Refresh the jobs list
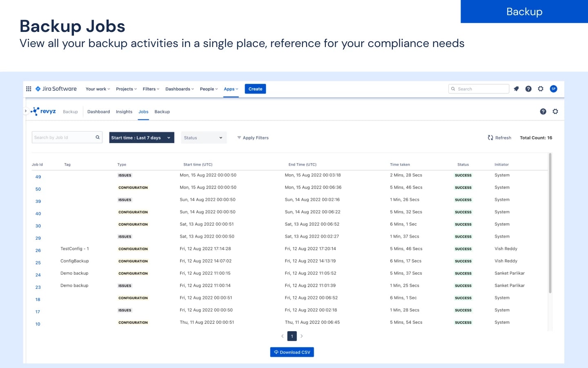Viewport: 588px width, 368px height. (x=499, y=138)
